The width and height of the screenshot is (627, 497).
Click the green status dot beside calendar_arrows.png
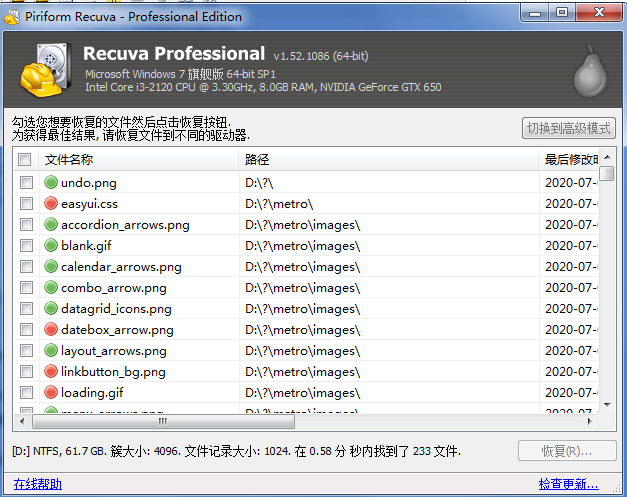click(51, 266)
